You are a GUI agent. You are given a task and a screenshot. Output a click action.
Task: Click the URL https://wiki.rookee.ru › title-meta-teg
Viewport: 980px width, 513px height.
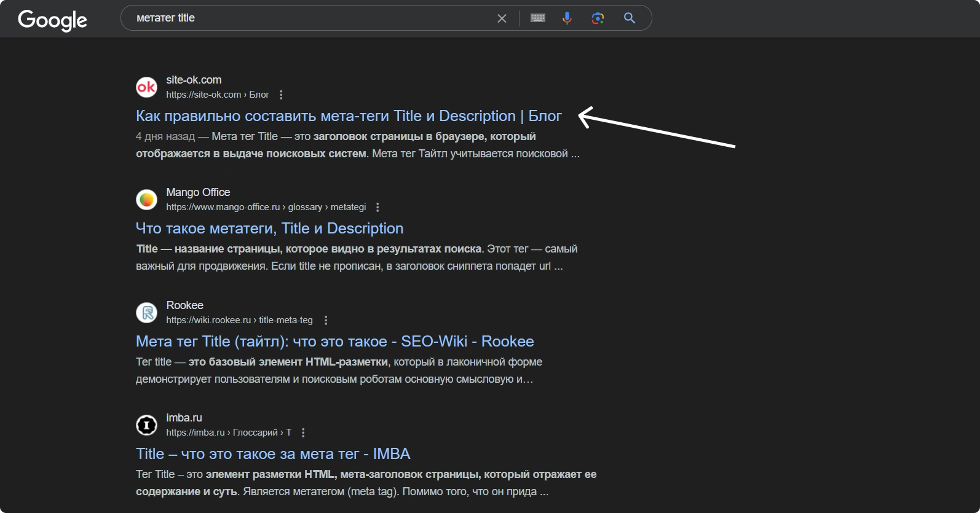click(x=239, y=320)
